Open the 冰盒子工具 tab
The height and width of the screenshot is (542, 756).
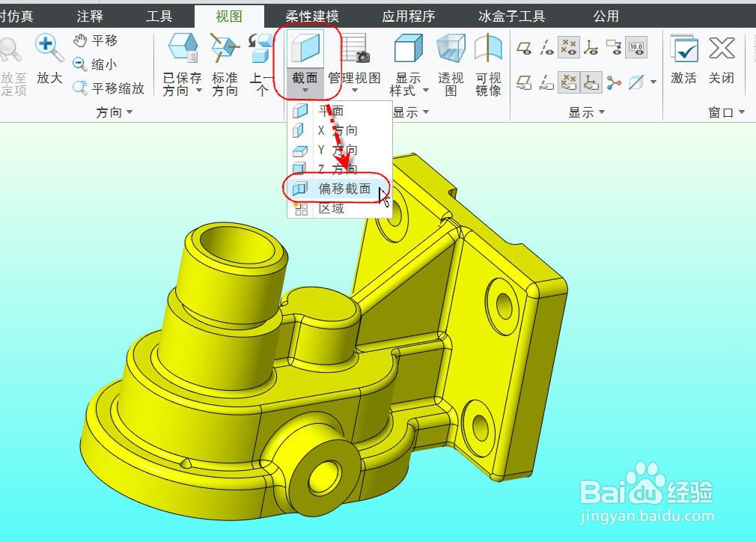511,16
